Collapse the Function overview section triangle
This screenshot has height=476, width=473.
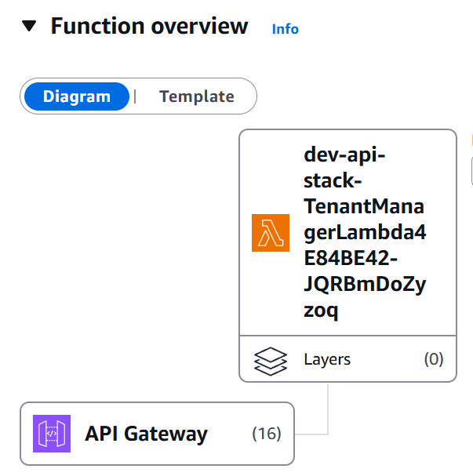pyautogui.click(x=29, y=26)
